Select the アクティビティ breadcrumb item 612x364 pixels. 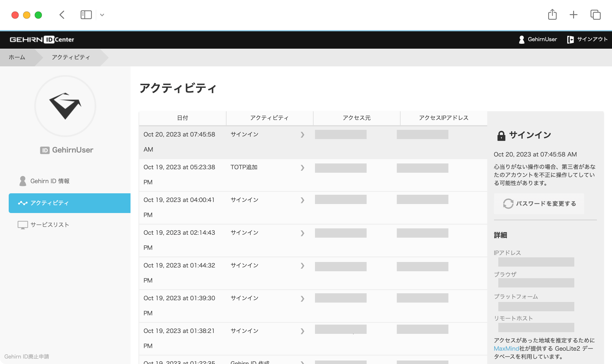tap(70, 57)
